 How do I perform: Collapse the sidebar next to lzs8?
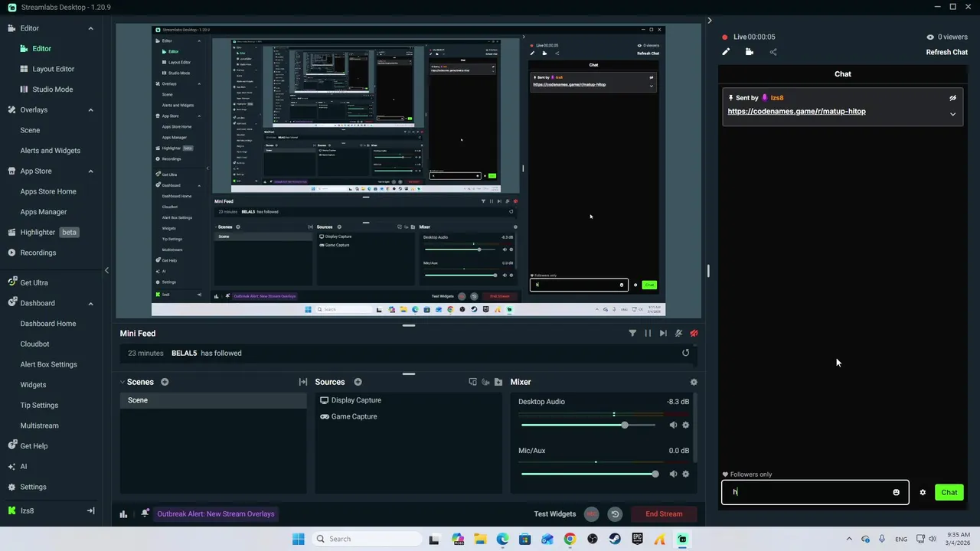point(90,510)
